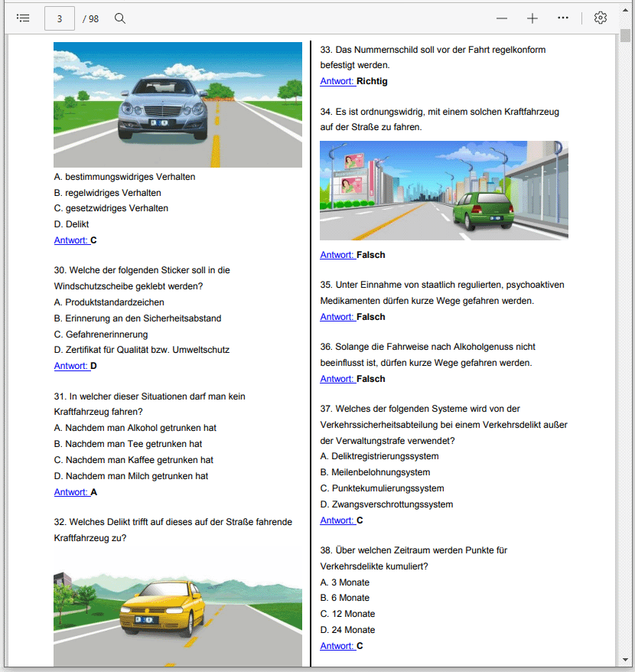Zoom in with the plus icon
Image resolution: width=635 pixels, height=672 pixels.
point(532,18)
